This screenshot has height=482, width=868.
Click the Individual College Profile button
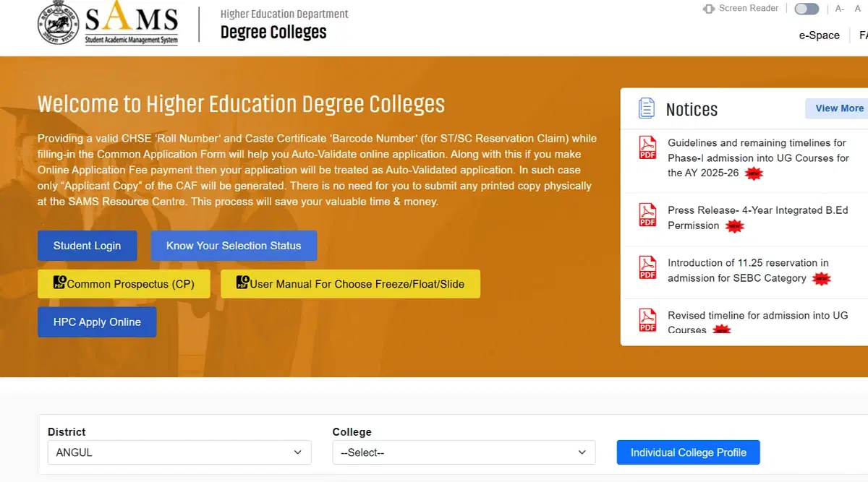click(688, 452)
